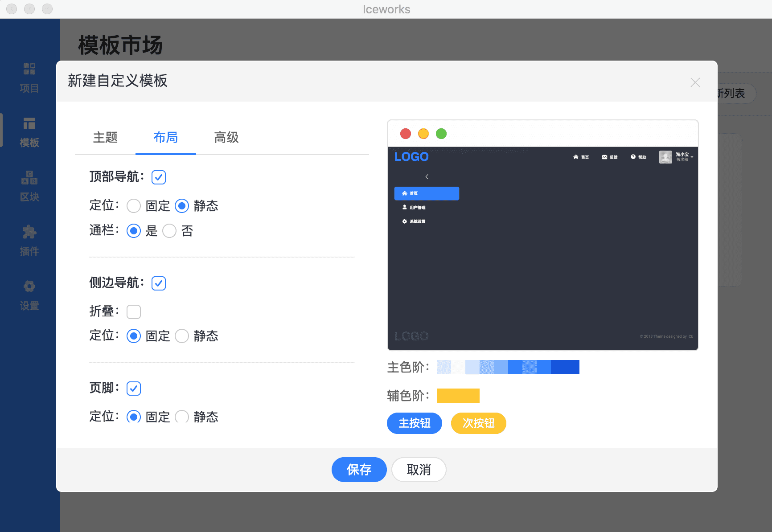Switch to the 高级 tab
Image resolution: width=772 pixels, height=532 pixels.
coord(226,137)
